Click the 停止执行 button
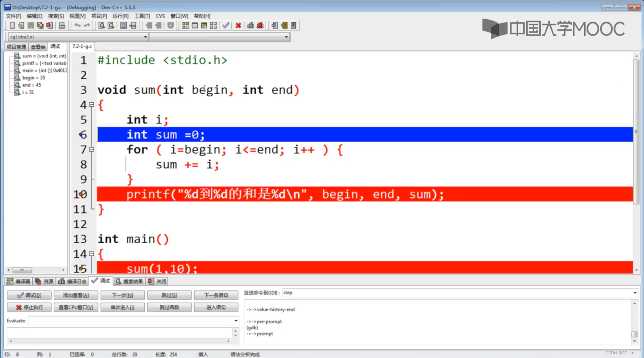The height and width of the screenshot is (358, 644). click(29, 307)
